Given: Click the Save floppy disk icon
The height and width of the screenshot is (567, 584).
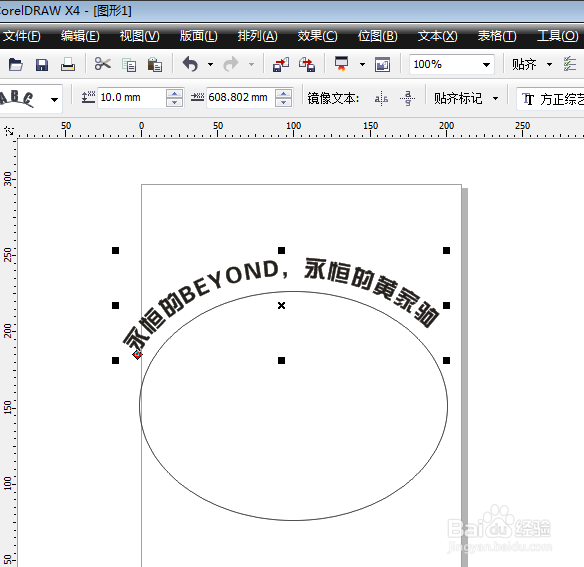Looking at the screenshot, I should point(42,64).
